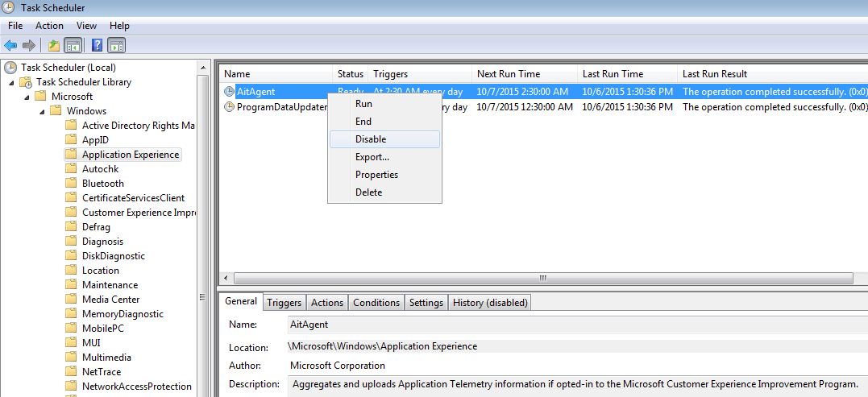The image size is (868, 397).
Task: Switch to the General tab
Action: pyautogui.click(x=241, y=301)
